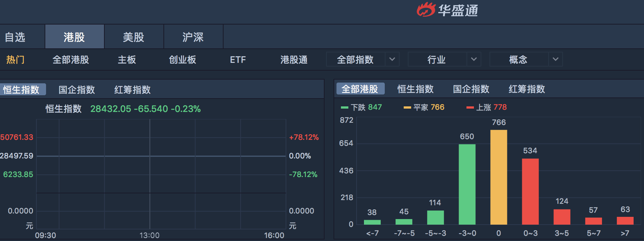Image resolution: width=644 pixels, height=241 pixels.
Task: Open the 创业板 category
Action: [182, 60]
